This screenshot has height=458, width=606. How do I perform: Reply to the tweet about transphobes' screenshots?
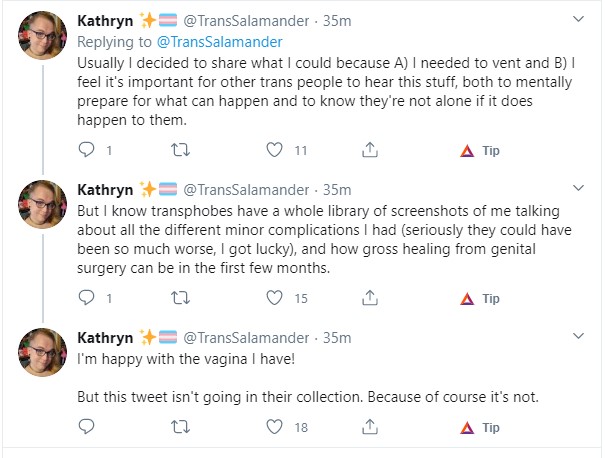[86, 298]
